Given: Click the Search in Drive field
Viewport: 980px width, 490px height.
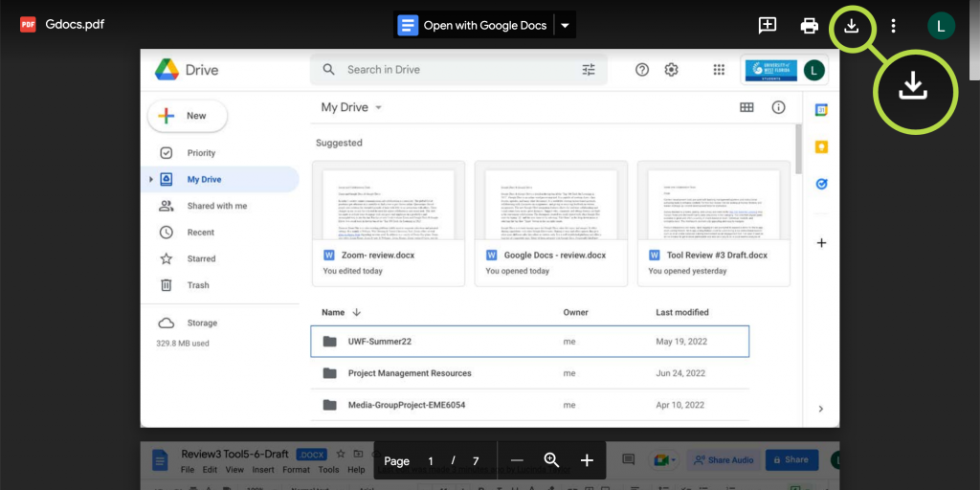Looking at the screenshot, I should pos(458,69).
